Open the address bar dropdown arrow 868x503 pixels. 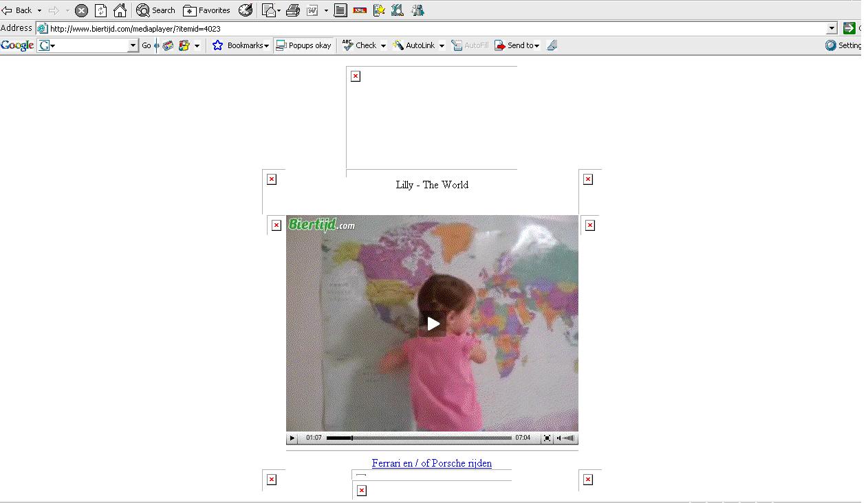(832, 28)
